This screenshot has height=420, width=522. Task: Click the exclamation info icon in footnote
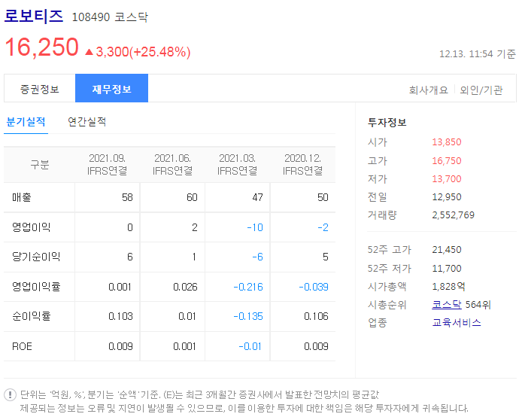[10, 395]
